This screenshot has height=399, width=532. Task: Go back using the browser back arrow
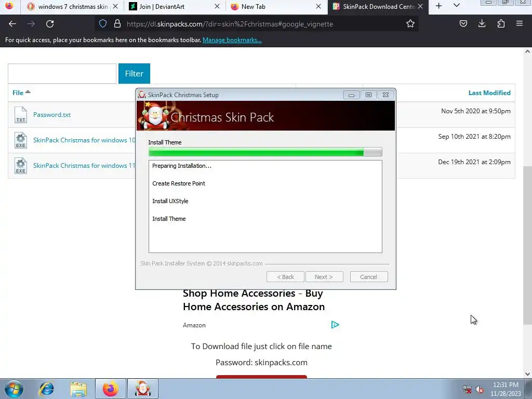pos(12,24)
